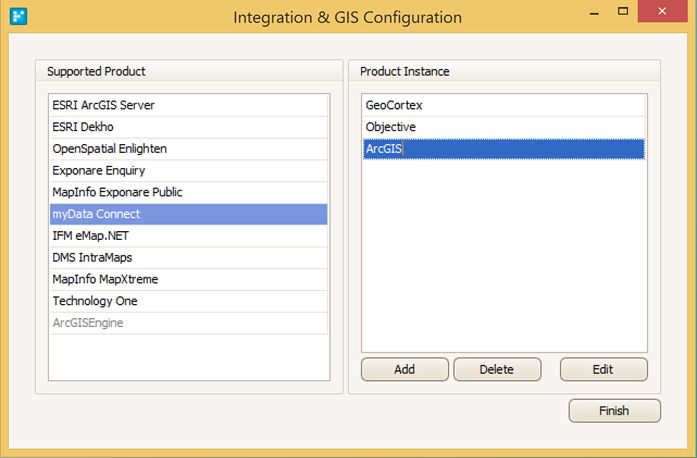The height and width of the screenshot is (458, 697).
Task: Add a new product instance
Action: pos(405,370)
